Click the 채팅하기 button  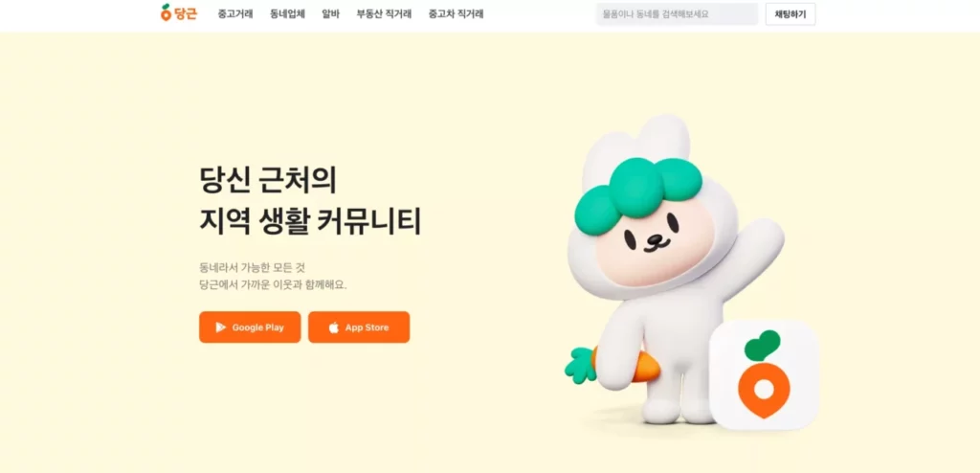click(x=790, y=13)
